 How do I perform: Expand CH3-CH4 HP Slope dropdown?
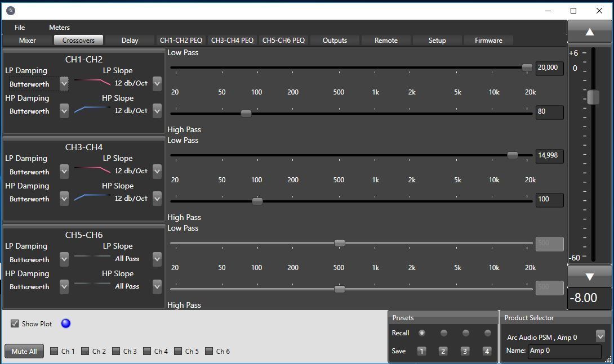tap(157, 199)
